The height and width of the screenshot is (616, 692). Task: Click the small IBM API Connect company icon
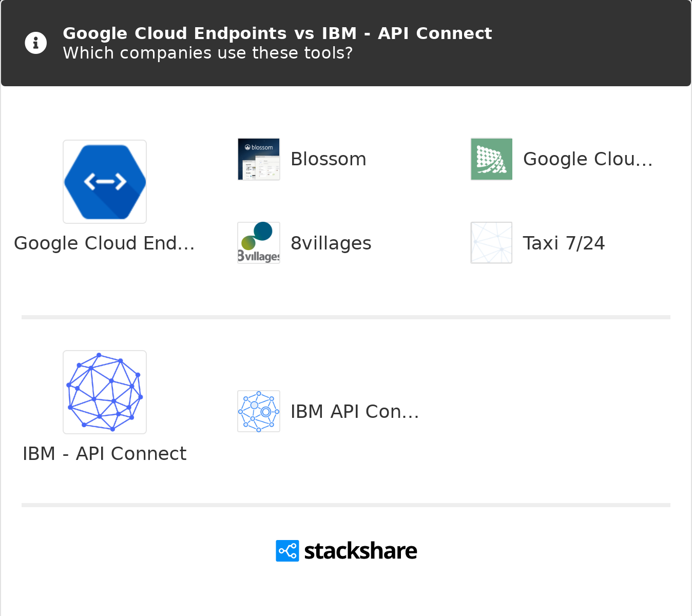pos(259,411)
